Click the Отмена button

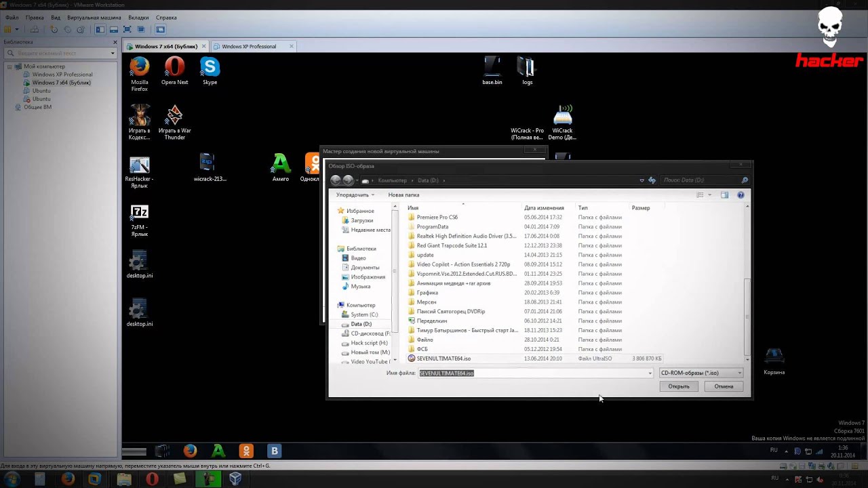(x=724, y=386)
